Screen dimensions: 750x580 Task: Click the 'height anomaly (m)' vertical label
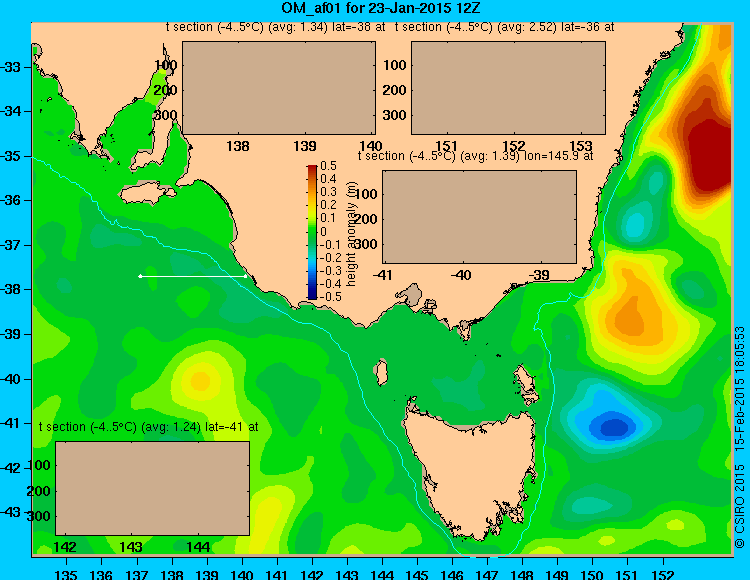351,233
